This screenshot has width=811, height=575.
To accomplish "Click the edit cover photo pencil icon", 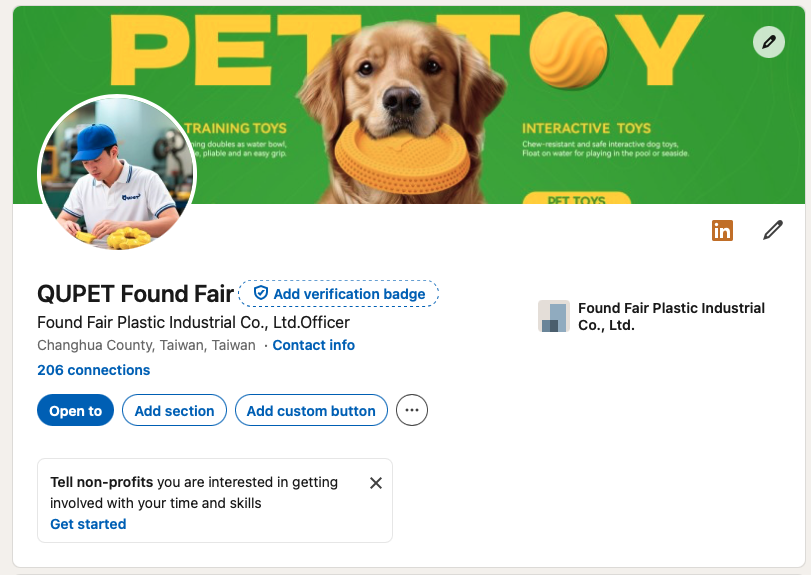I will [768, 42].
